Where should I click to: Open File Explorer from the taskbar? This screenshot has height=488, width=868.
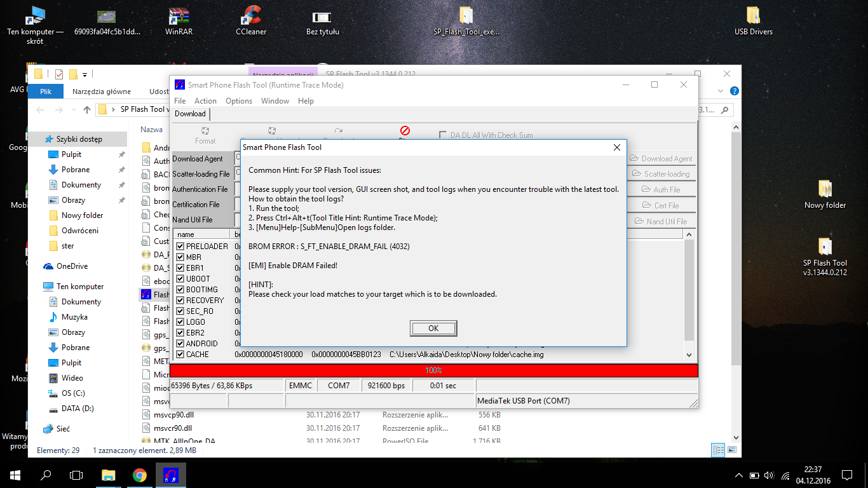coord(109,475)
